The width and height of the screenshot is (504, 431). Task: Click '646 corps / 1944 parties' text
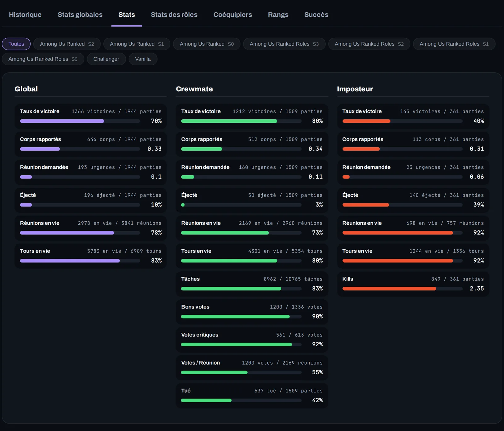(124, 139)
